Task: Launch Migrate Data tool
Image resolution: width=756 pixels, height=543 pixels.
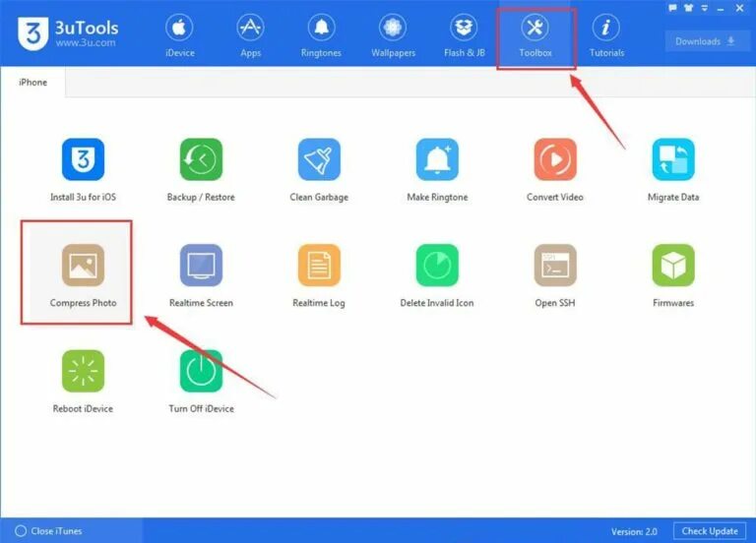Action: point(673,169)
